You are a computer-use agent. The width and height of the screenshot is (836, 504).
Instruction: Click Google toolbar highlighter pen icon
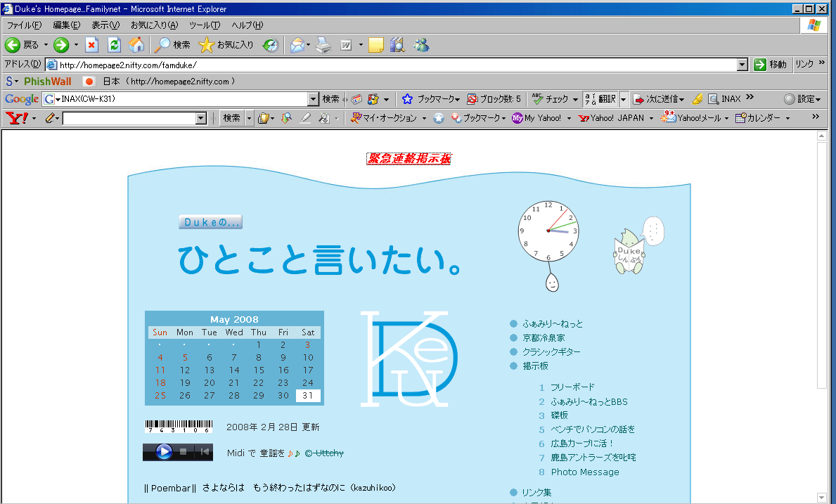tap(697, 99)
